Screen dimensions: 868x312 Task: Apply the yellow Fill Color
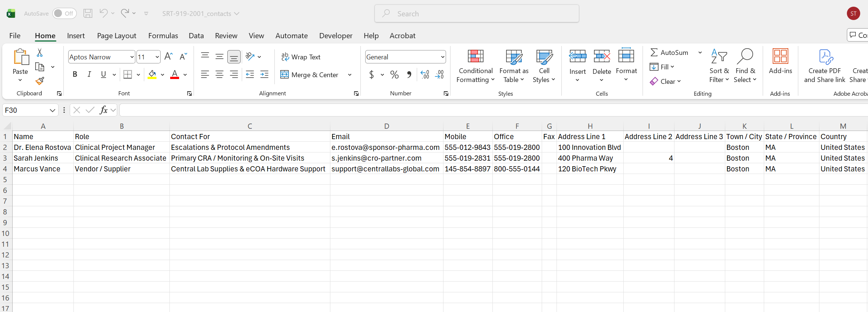[x=152, y=75]
